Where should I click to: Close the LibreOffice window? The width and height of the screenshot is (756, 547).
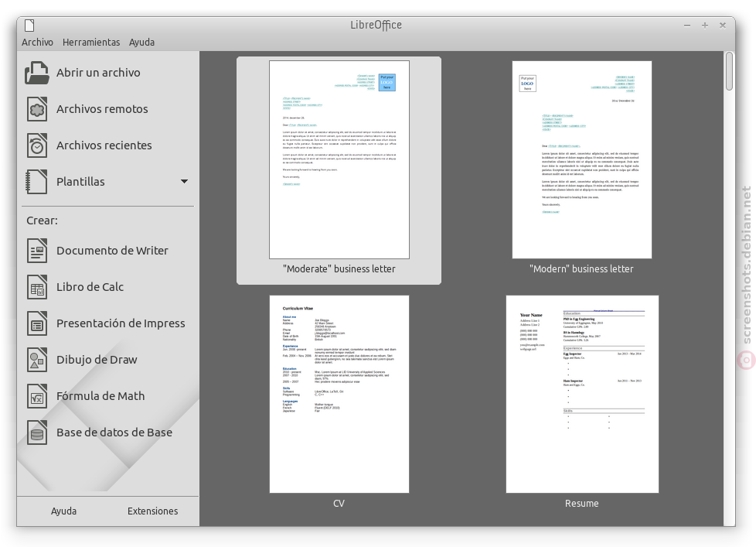point(722,25)
